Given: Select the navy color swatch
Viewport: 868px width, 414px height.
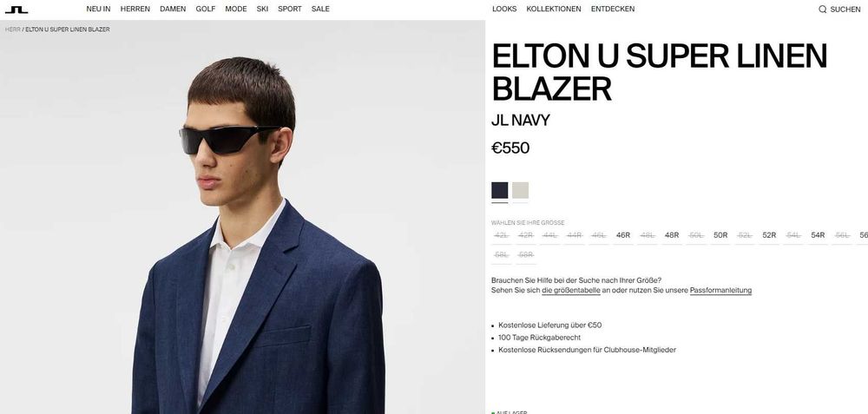Looking at the screenshot, I should pos(499,190).
